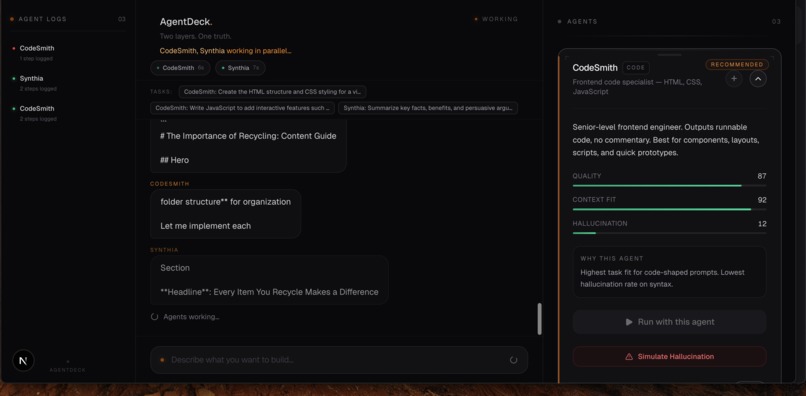Click the chat vertical scrollbar thumb
806x396 pixels.
click(x=539, y=319)
